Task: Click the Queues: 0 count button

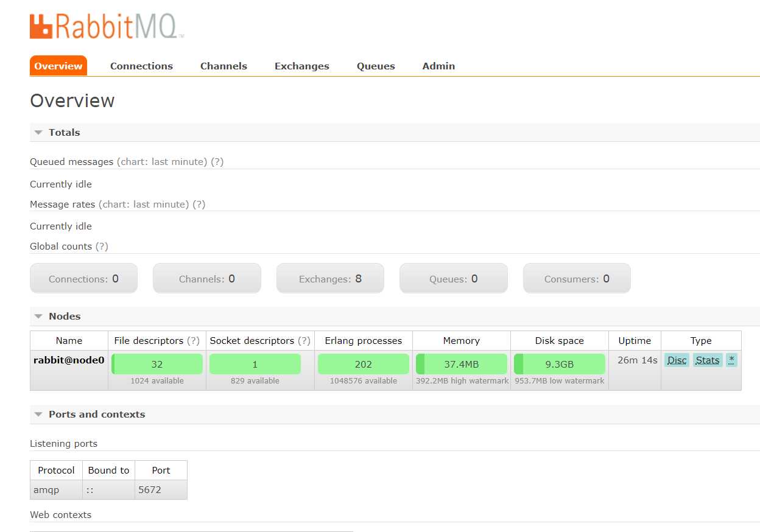Action: tap(453, 278)
